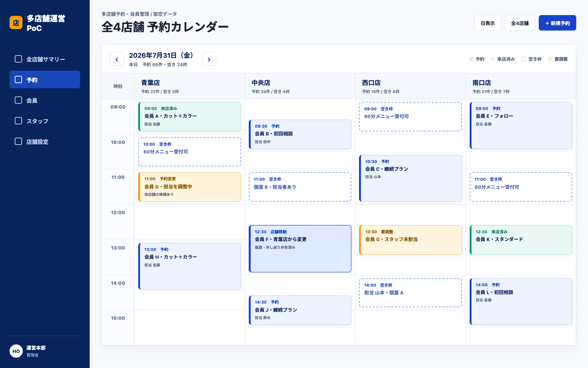Open 会員 J 継続プラン appointment
The image size is (588, 368).
[x=300, y=310]
